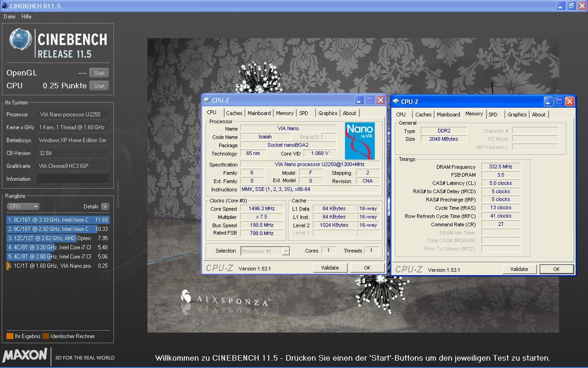This screenshot has height=368, width=588.
Task: Select the 8C/16T 3.33 GHz Xeon ranking row
Action: coord(58,220)
